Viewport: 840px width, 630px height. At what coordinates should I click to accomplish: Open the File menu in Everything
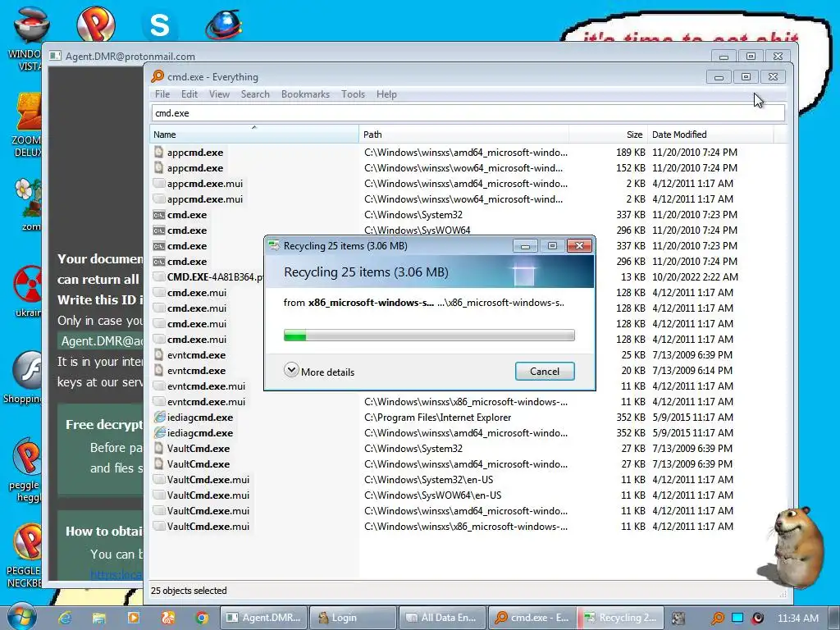point(162,94)
